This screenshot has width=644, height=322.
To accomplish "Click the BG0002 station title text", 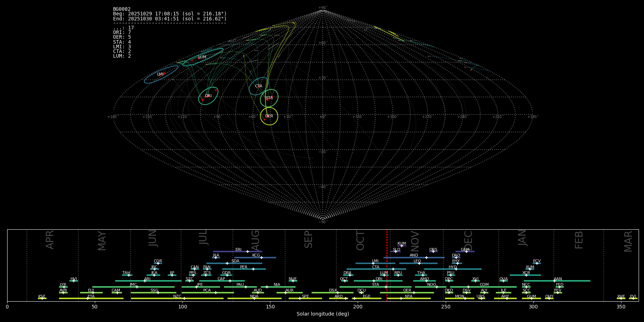I will pos(122,9).
